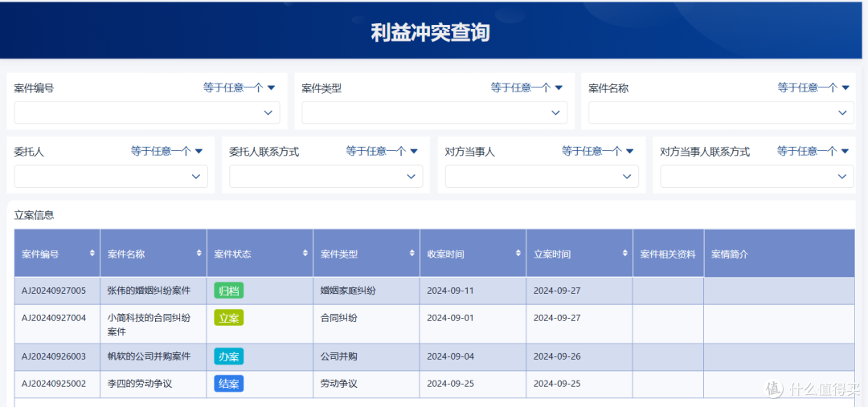
Task: Open the 案件名称 filter dropdown box
Action: tap(721, 112)
